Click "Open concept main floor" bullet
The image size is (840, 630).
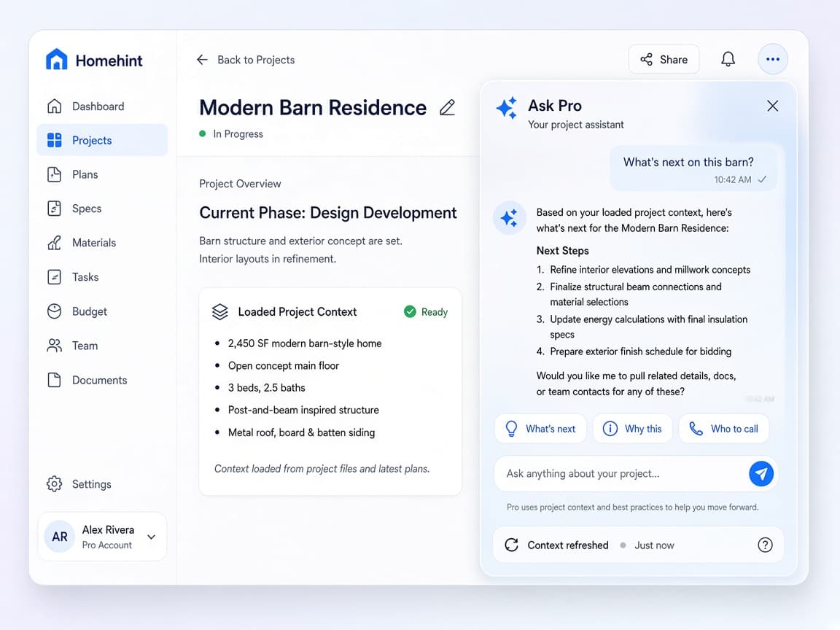[284, 366]
